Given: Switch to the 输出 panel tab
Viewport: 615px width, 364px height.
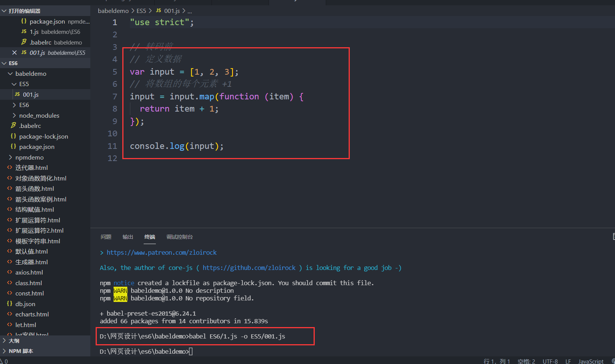Looking at the screenshot, I should 128,237.
